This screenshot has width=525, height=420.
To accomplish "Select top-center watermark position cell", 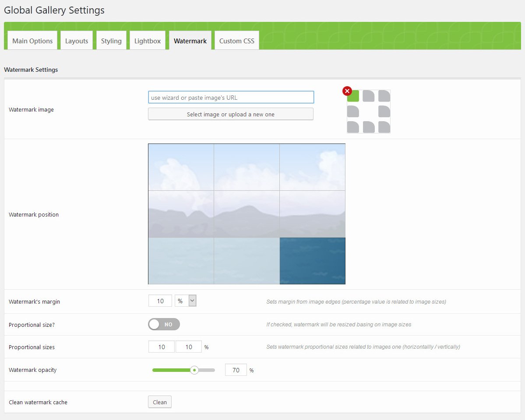I will click(x=247, y=167).
